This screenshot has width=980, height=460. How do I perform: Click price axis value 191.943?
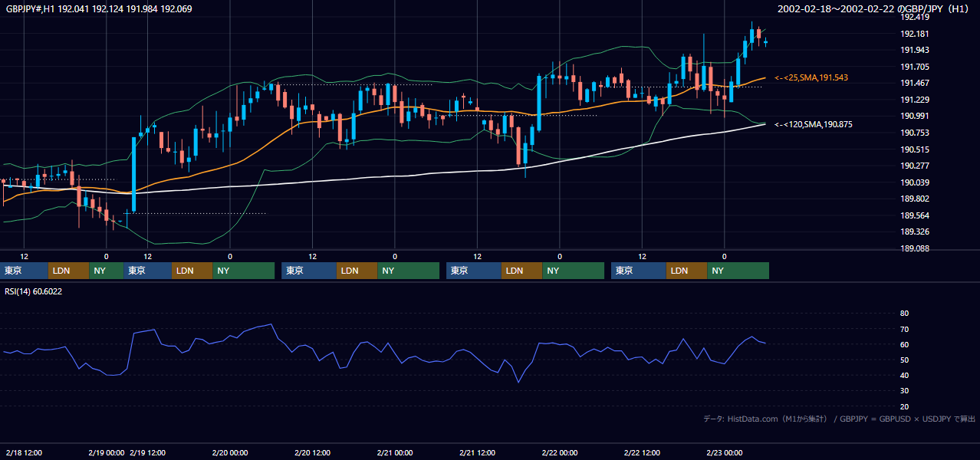point(914,50)
